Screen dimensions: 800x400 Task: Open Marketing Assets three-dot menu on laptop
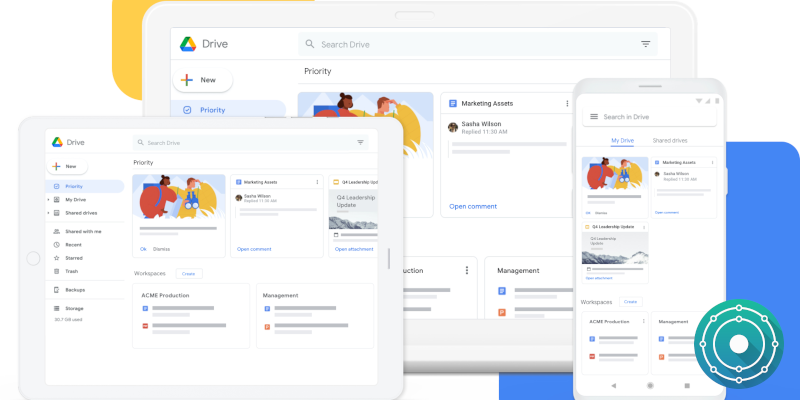(x=567, y=104)
